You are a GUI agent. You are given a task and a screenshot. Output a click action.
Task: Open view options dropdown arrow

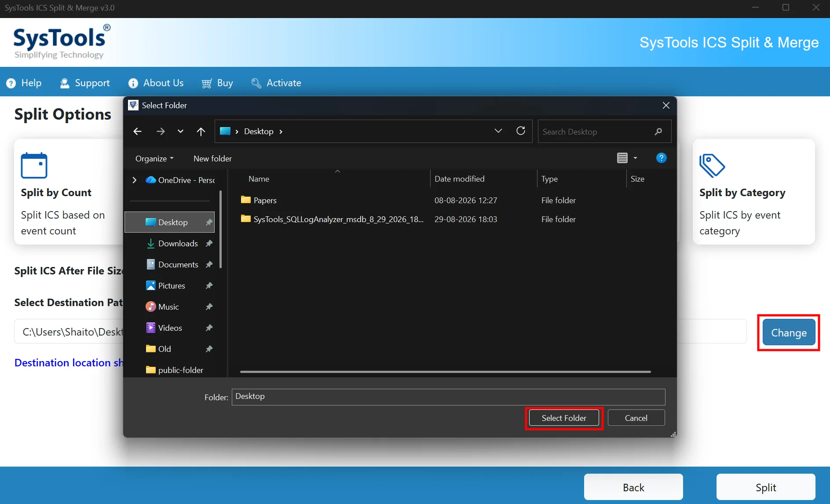[635, 158]
